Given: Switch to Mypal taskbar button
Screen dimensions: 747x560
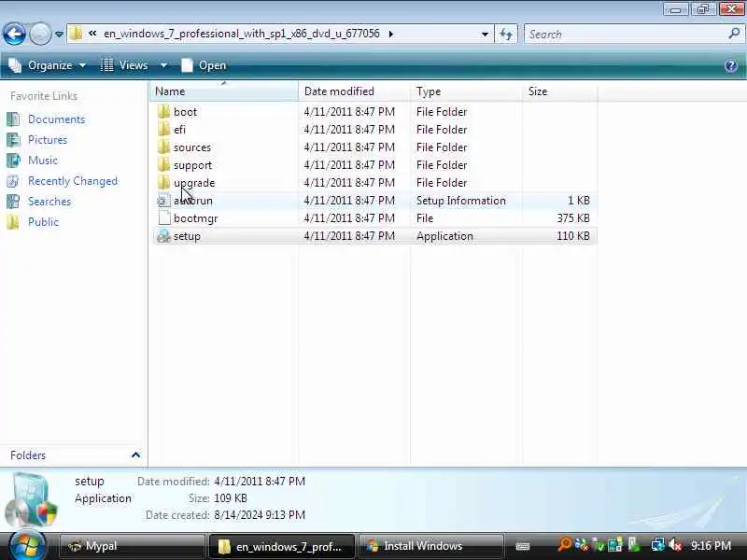Looking at the screenshot, I should tap(132, 546).
